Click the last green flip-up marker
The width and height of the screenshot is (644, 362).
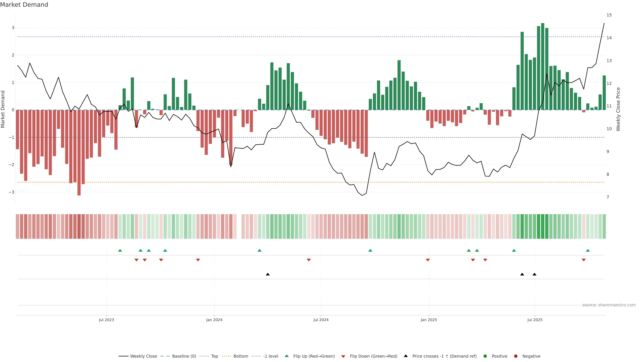[588, 250]
